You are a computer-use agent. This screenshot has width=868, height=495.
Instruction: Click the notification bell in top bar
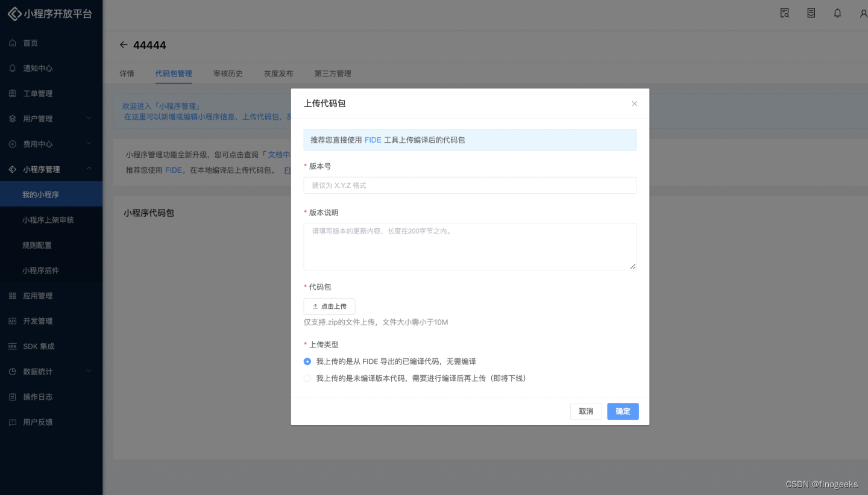click(x=837, y=12)
